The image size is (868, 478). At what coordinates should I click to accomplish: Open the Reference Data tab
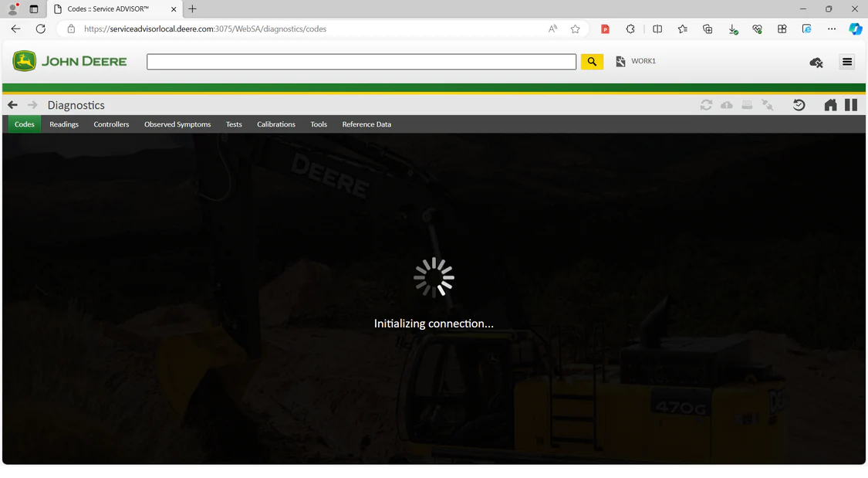point(366,124)
